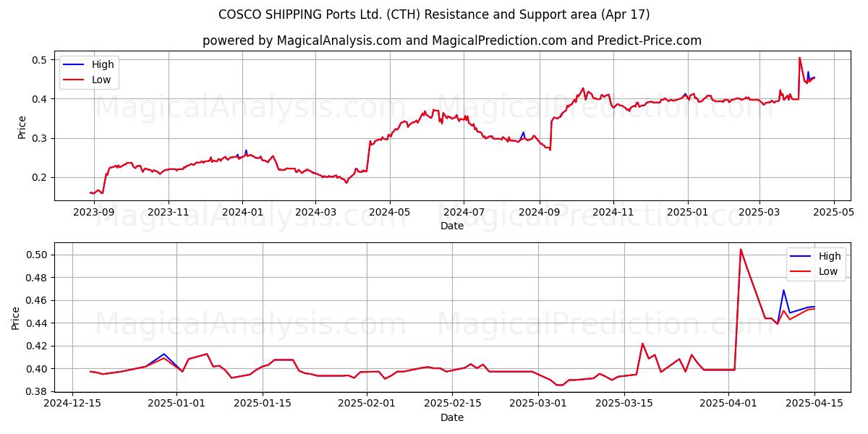Click the 2025-01-15 date tick label

(264, 404)
